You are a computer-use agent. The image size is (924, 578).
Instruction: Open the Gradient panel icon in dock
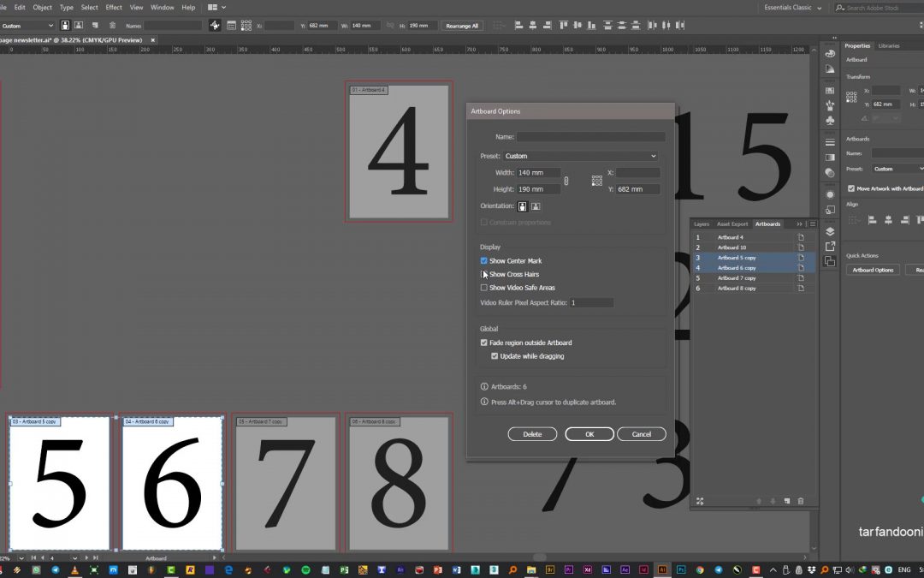pyautogui.click(x=830, y=158)
